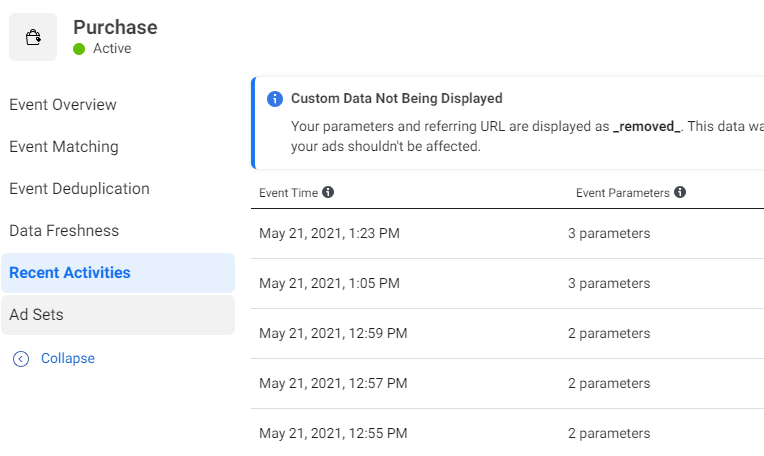Click the info icon beside Event Time

[328, 192]
